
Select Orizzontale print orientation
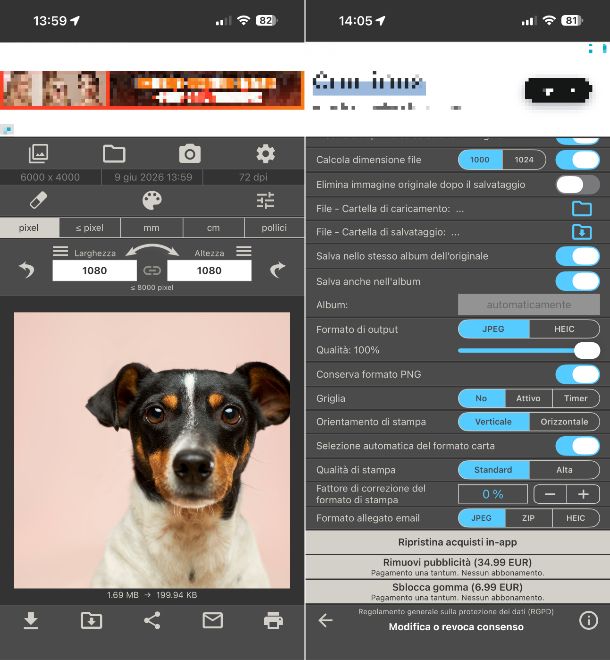565,422
